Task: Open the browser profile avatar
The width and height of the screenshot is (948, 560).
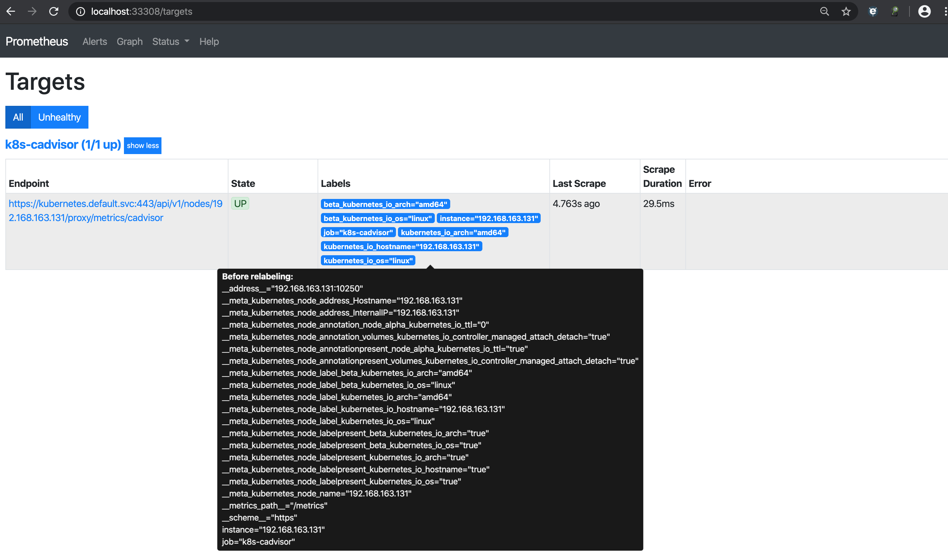Action: click(x=924, y=11)
